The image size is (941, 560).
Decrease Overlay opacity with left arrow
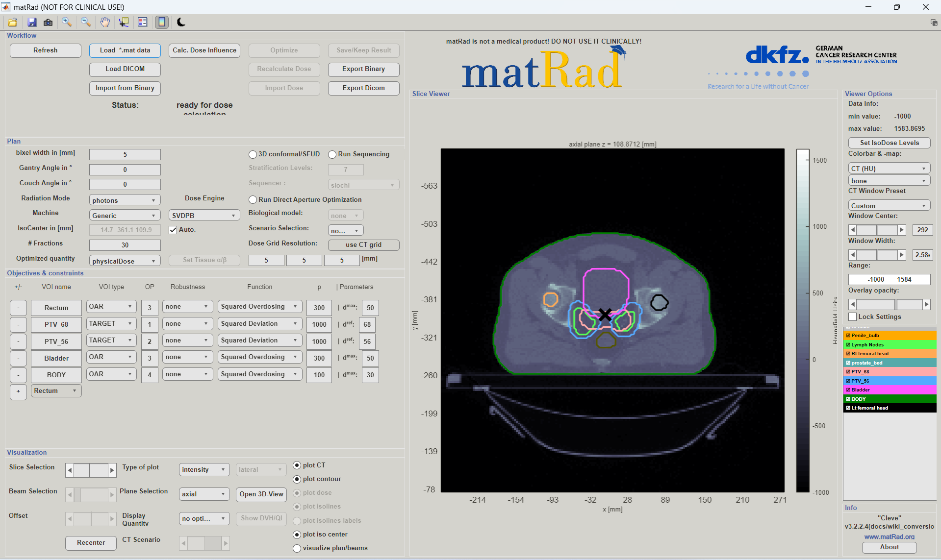[x=853, y=304]
